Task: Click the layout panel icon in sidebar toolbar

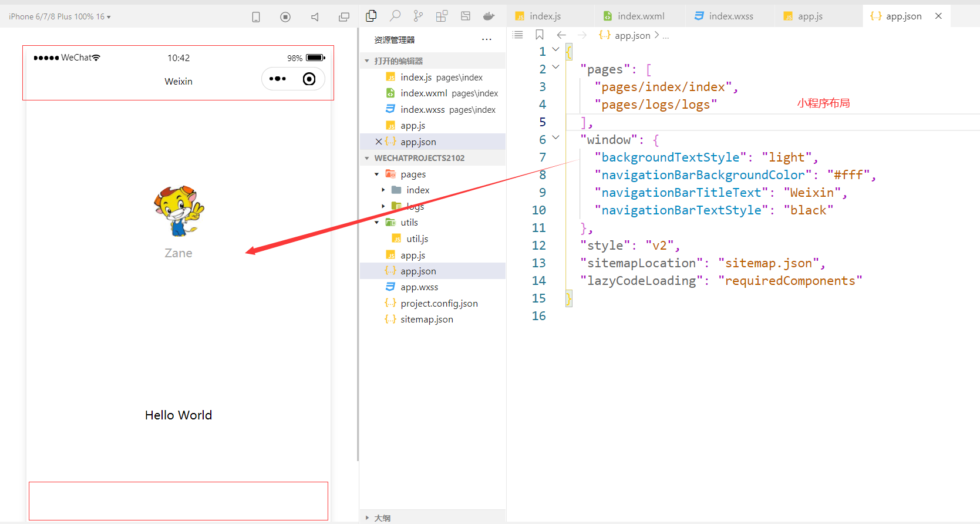Action: point(466,16)
